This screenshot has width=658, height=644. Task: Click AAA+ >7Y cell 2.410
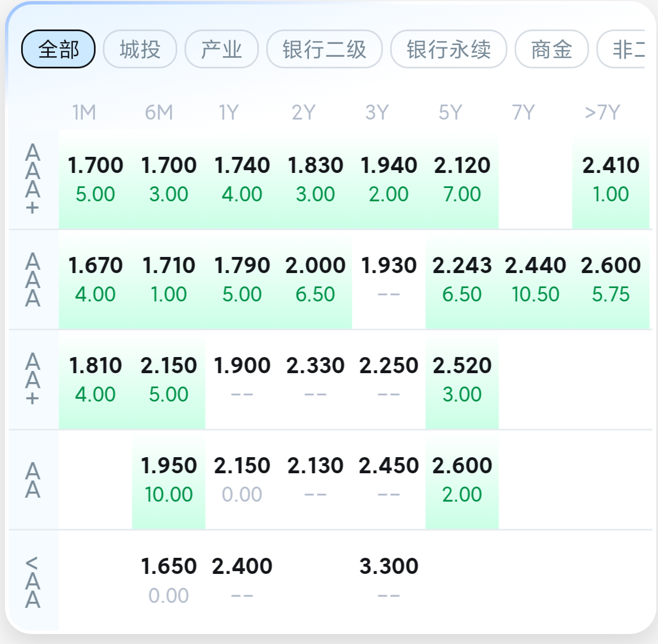tap(611, 179)
